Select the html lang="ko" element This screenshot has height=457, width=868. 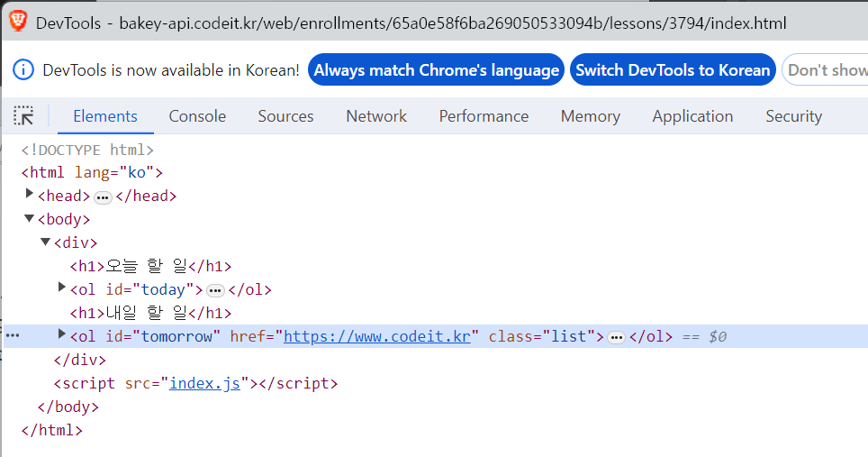(92, 173)
